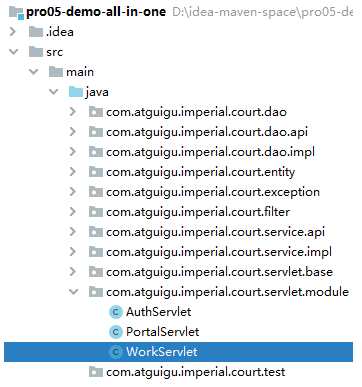Expand the .idea folder arrow
362x387 pixels.
click(13, 32)
